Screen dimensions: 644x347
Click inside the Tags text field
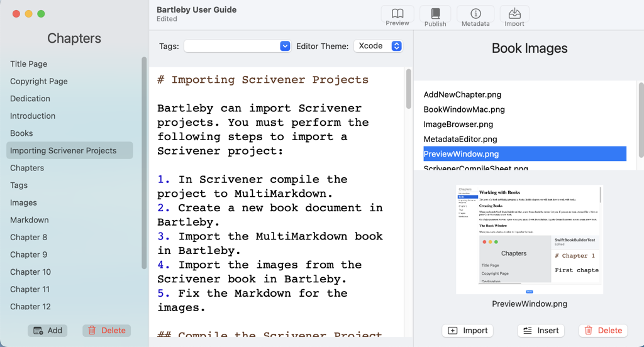[231, 46]
